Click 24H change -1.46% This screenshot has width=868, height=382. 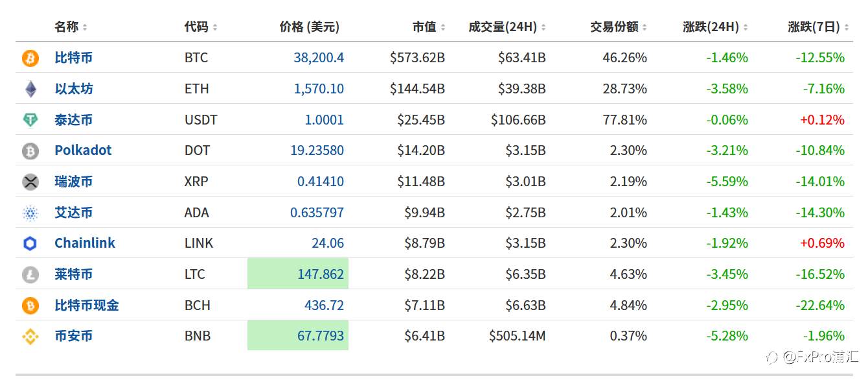727,58
